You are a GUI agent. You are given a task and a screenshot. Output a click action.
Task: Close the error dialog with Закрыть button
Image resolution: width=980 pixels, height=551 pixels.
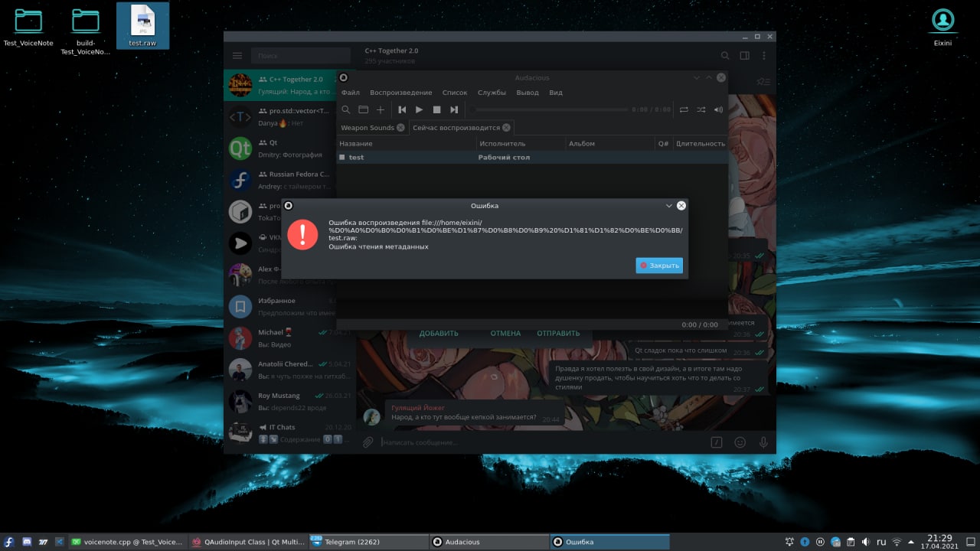[659, 266]
